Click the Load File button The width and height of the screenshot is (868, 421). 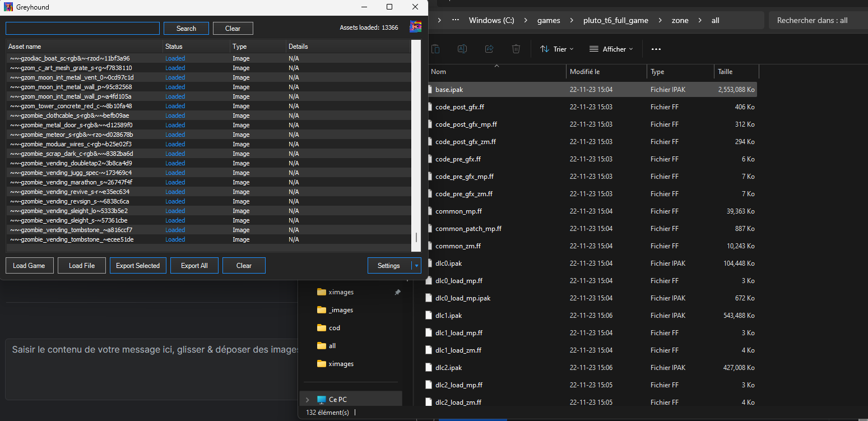82,266
